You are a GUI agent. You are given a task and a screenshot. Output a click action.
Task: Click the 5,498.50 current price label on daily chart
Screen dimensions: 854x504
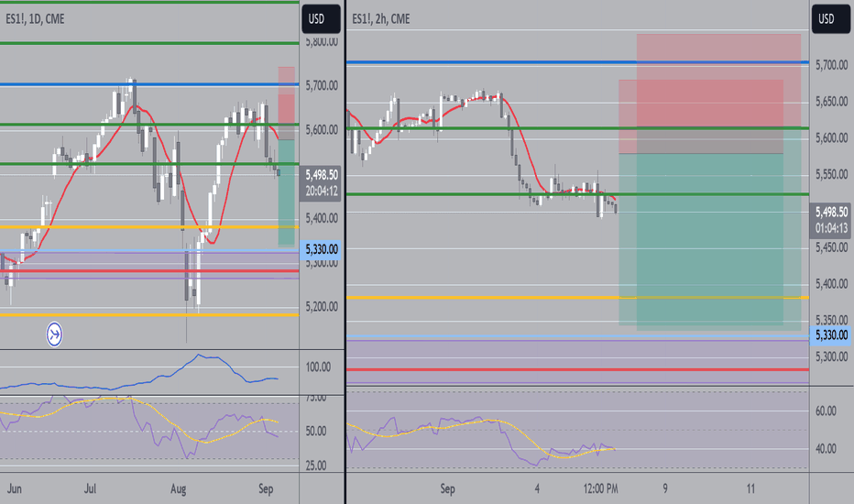coord(321,183)
